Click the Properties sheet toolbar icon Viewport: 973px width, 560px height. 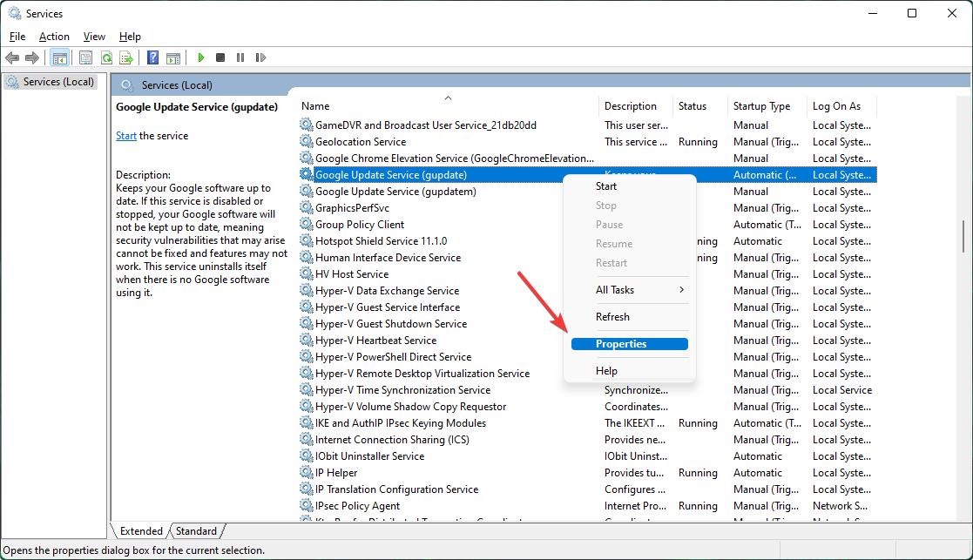click(85, 57)
